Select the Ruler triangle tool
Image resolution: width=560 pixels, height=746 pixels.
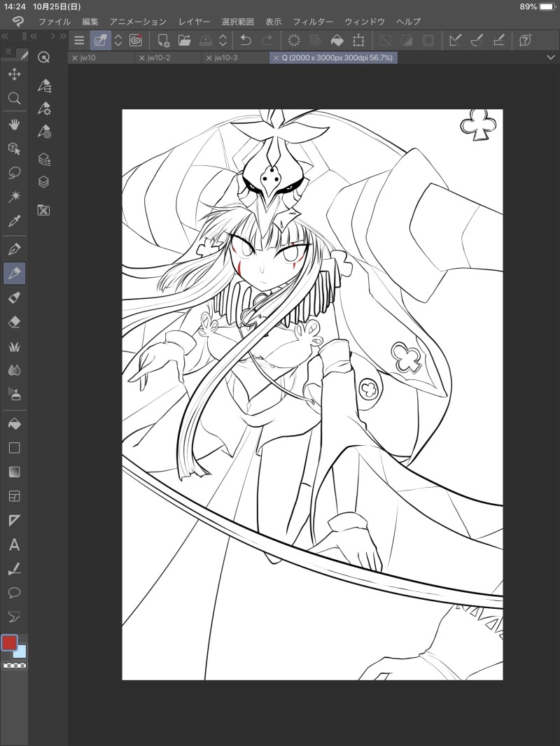(14, 521)
